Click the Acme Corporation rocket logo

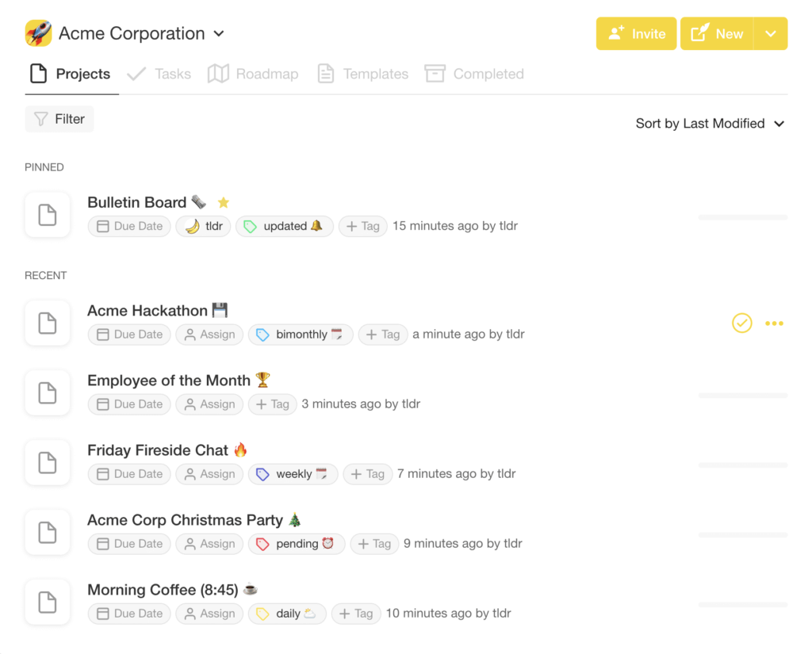tap(38, 33)
